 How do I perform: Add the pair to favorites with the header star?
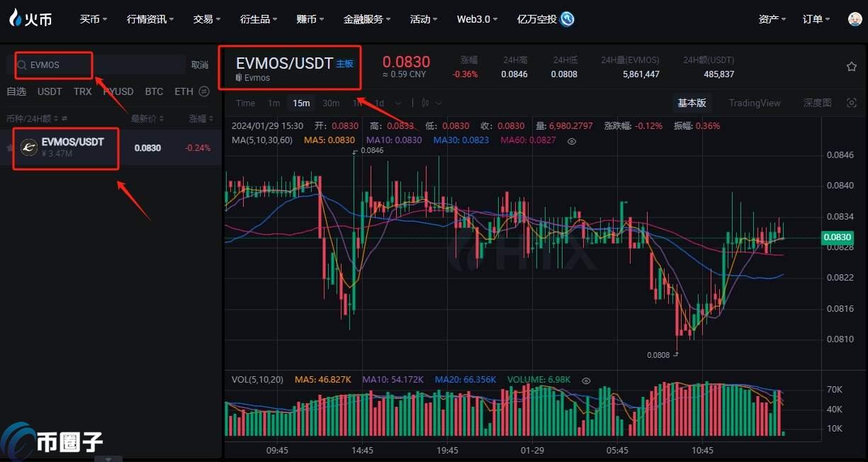[x=852, y=67]
